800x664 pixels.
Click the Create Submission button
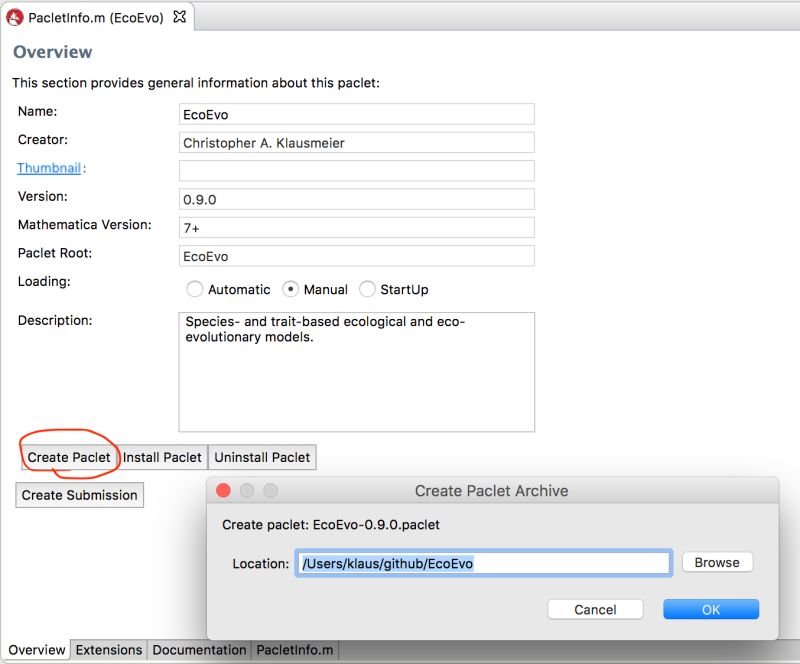pos(79,495)
